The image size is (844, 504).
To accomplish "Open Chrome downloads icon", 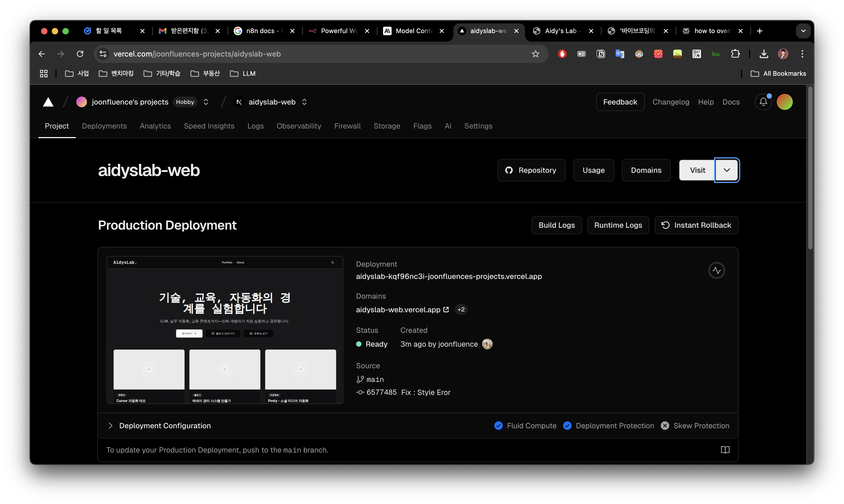I will 764,54.
